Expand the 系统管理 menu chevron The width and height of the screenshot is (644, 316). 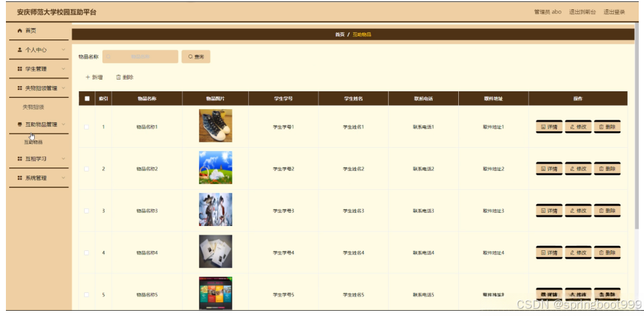coord(63,178)
